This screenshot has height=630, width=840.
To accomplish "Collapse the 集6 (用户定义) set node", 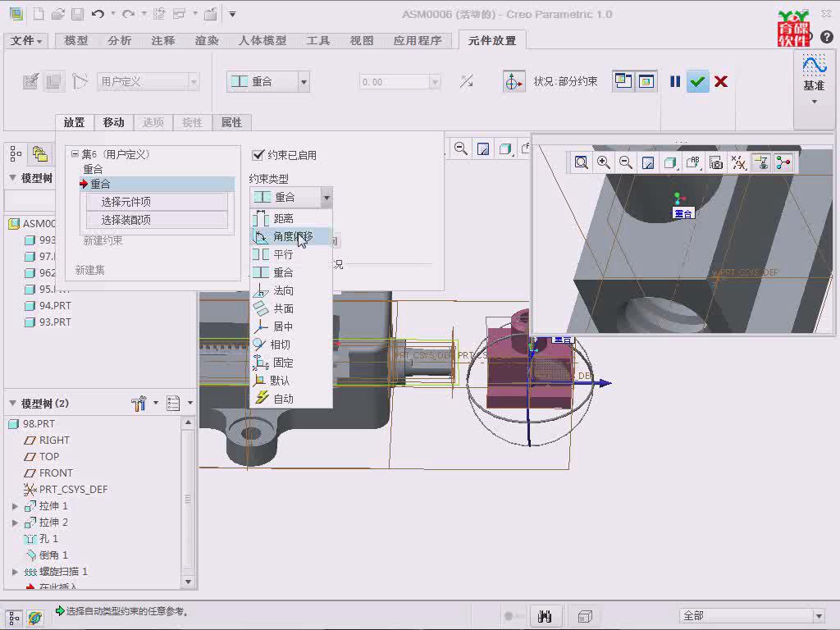I will (75, 153).
